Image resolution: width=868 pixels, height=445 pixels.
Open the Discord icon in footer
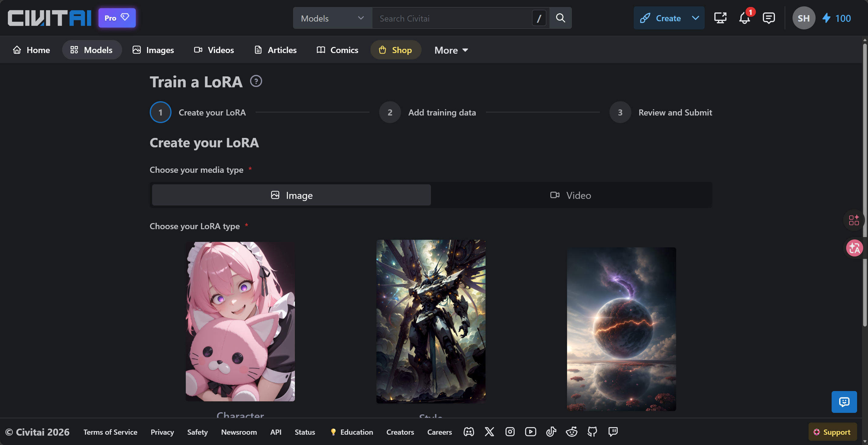click(x=469, y=432)
